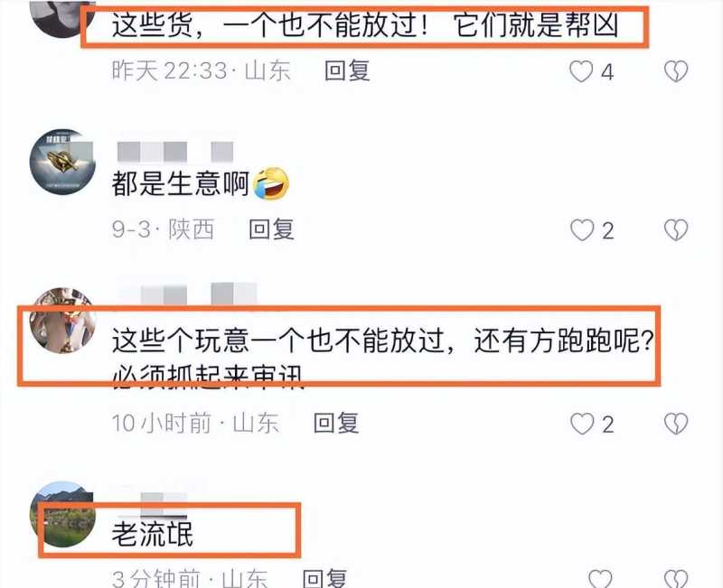Like the comment posted 10小时前
The width and height of the screenshot is (723, 588).
[582, 424]
